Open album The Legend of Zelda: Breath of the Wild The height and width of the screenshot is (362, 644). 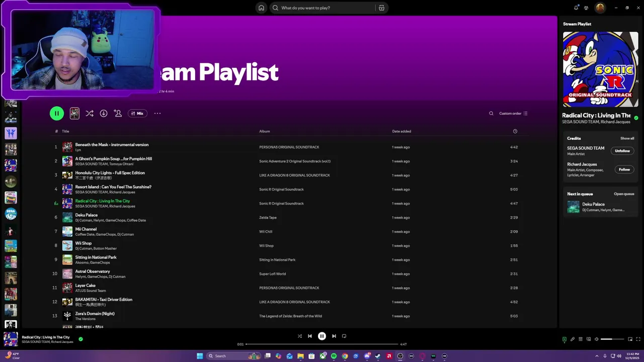coord(290,316)
